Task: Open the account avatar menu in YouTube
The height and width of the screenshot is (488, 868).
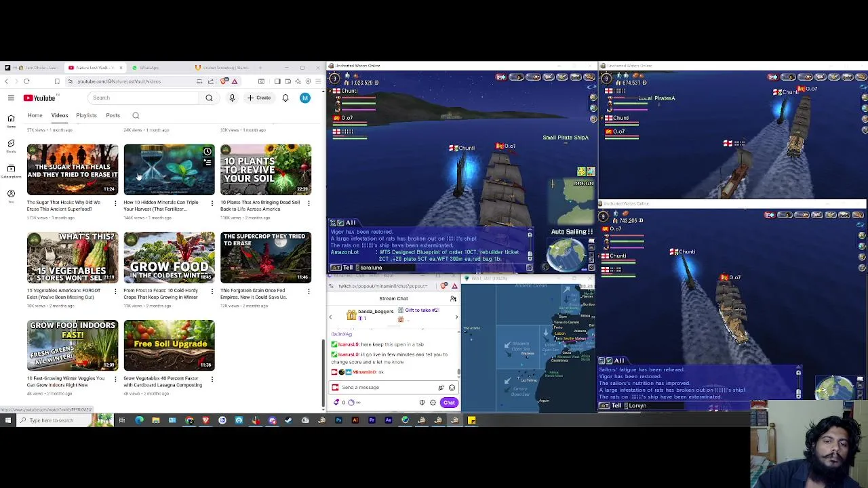Action: (x=305, y=98)
